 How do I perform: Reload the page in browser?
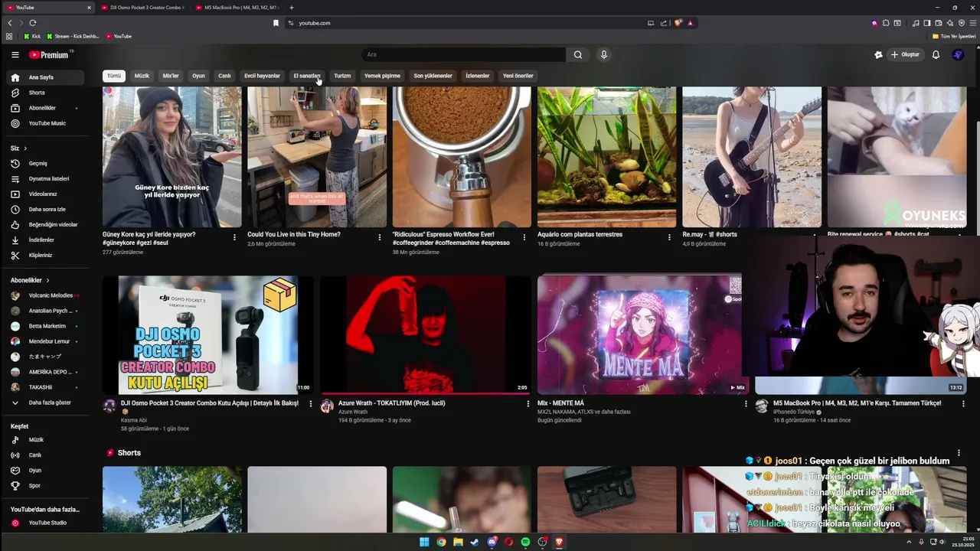point(33,23)
